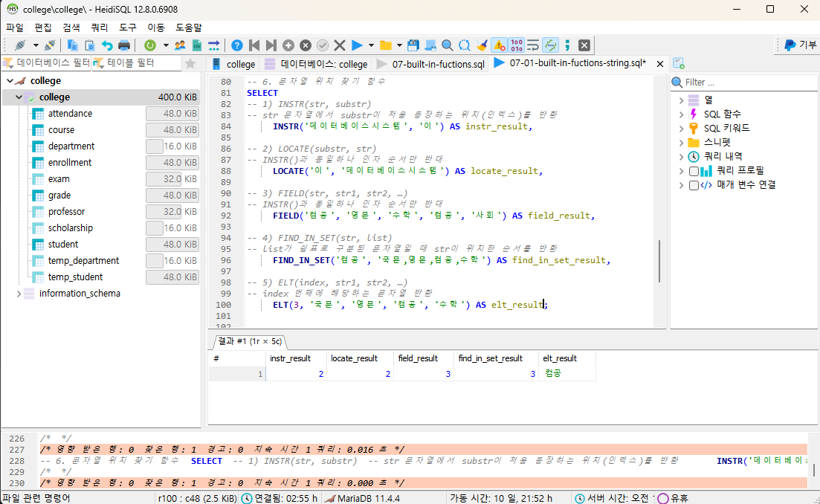Open the 편집 menu
This screenshot has width=820, height=504.
point(43,28)
